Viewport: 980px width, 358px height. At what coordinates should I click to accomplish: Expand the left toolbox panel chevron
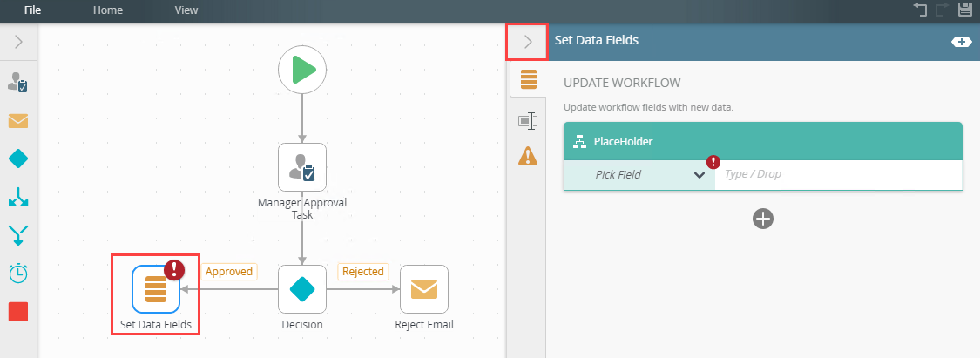pyautogui.click(x=18, y=42)
